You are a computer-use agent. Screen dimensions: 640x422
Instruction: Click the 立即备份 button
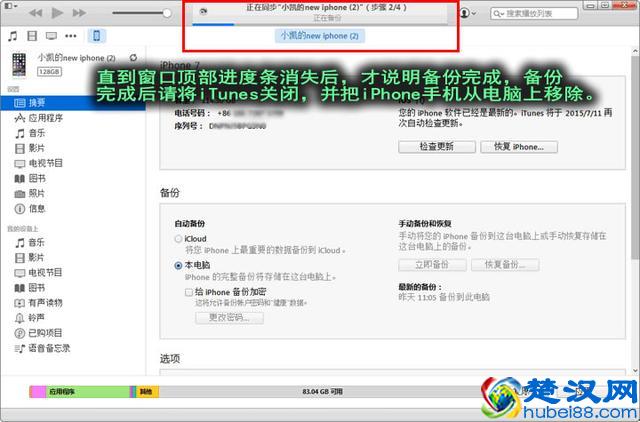click(432, 265)
